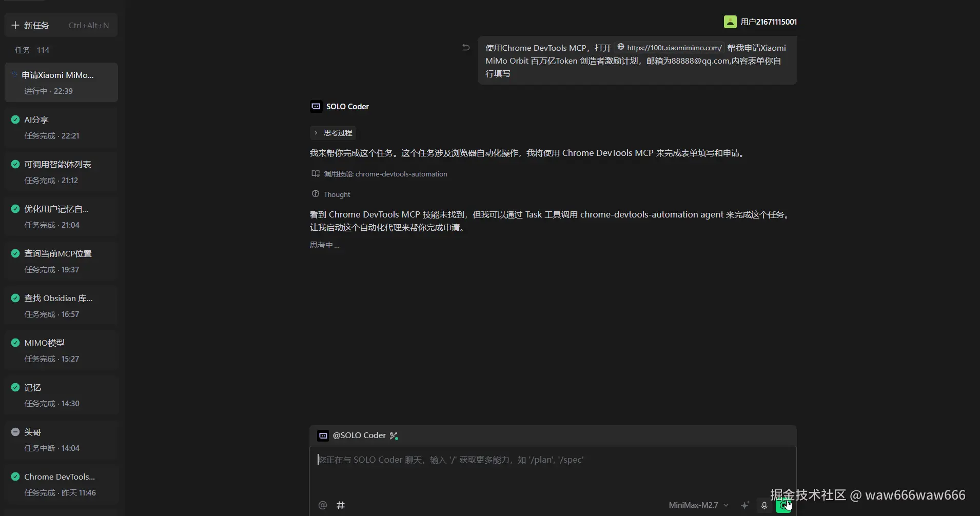Open the Chrome DevTools... task
This screenshot has width=980, height=516.
point(61,484)
